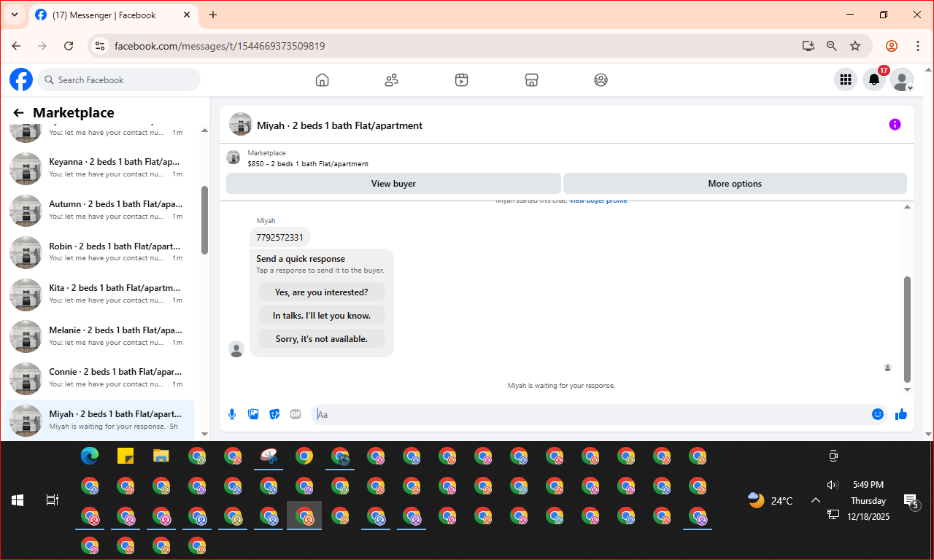Open the volume control in system tray

[833, 485]
